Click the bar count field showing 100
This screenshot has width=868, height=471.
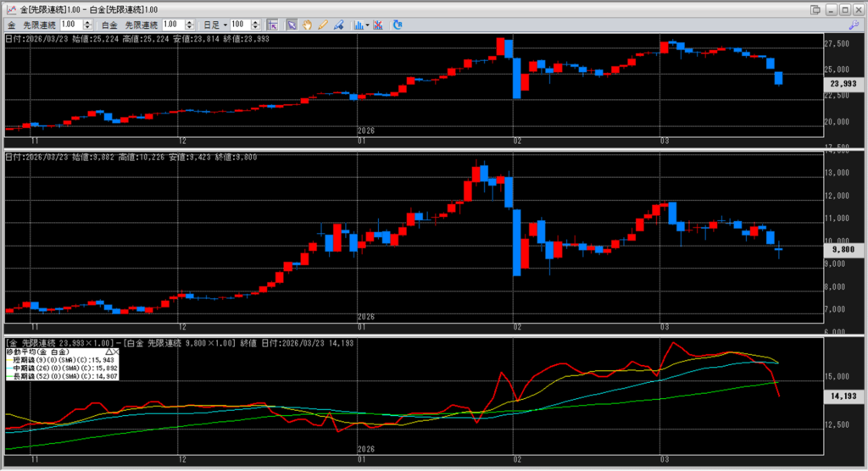click(239, 25)
